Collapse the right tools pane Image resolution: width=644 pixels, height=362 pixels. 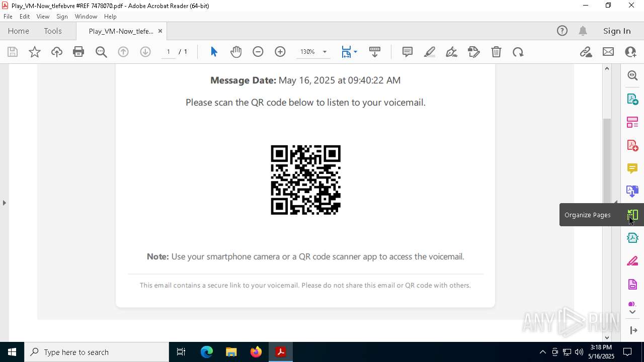click(633, 330)
